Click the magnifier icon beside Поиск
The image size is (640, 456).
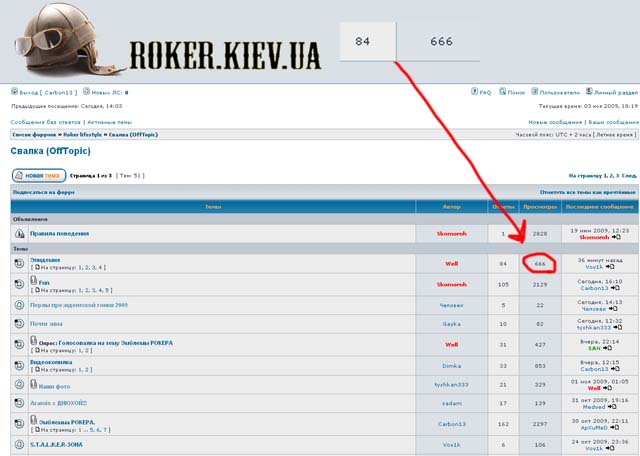[x=503, y=91]
